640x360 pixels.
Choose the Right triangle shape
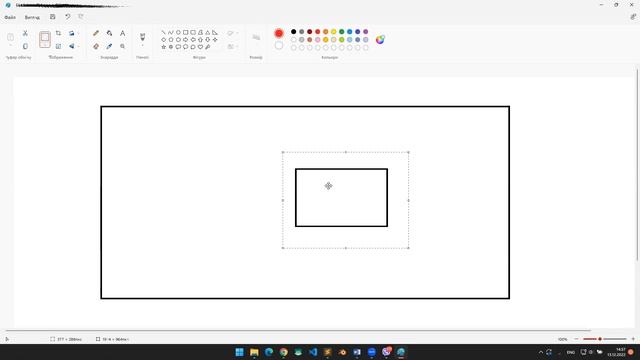click(215, 32)
